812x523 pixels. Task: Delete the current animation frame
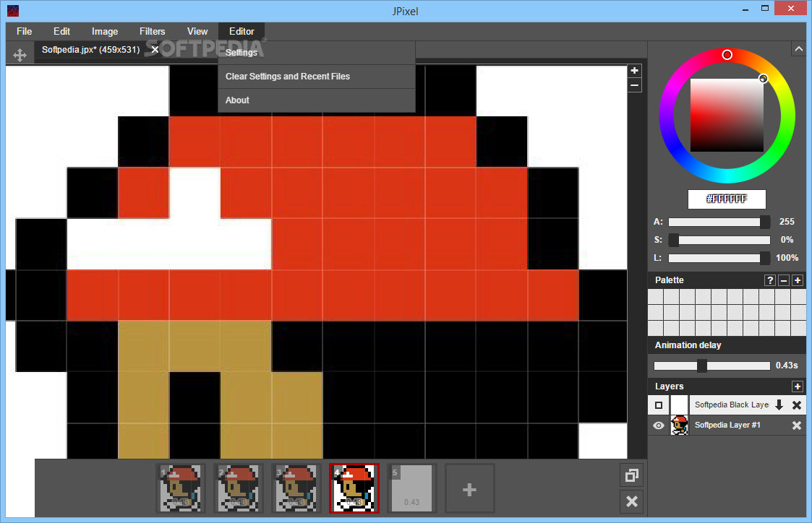[x=632, y=501]
